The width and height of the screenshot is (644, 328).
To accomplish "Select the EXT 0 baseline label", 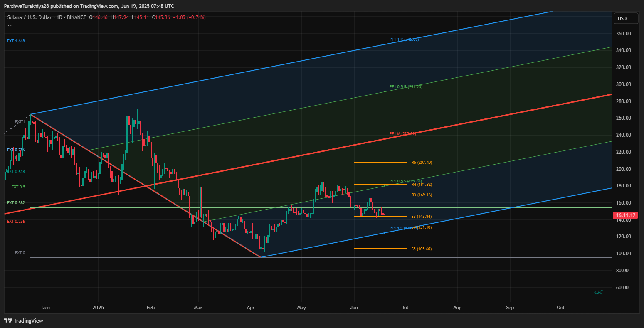I will [x=20, y=253].
